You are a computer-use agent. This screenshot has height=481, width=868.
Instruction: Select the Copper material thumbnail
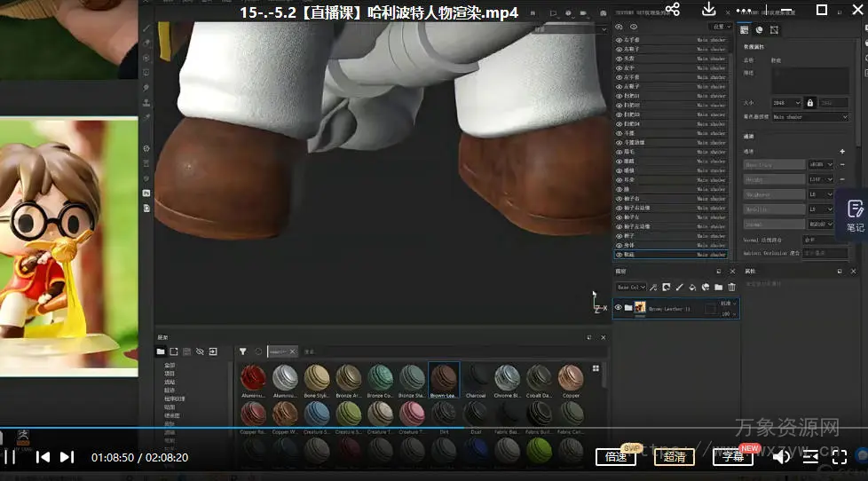tap(571, 377)
